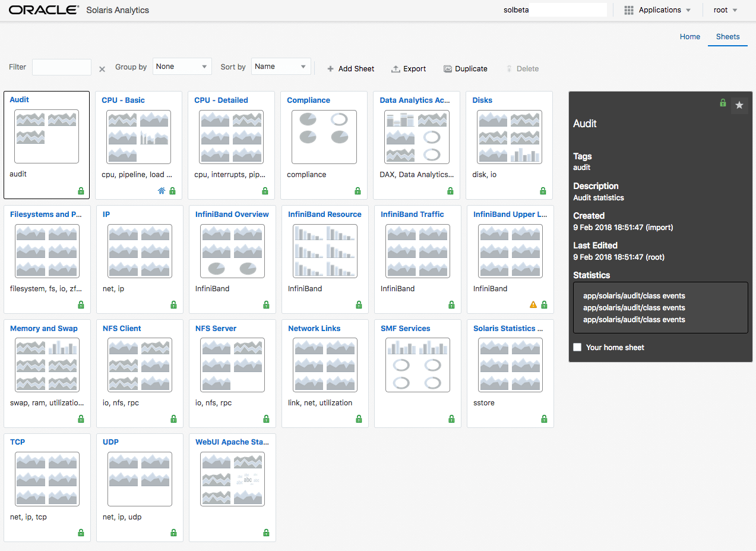Switch to the Sheets tab
The image size is (756, 551).
click(x=727, y=37)
